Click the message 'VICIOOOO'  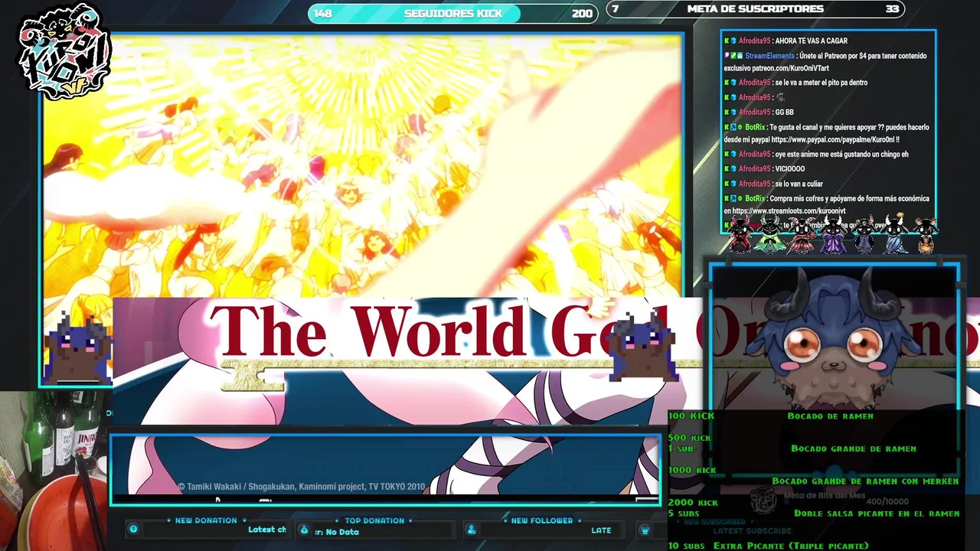pyautogui.click(x=790, y=169)
